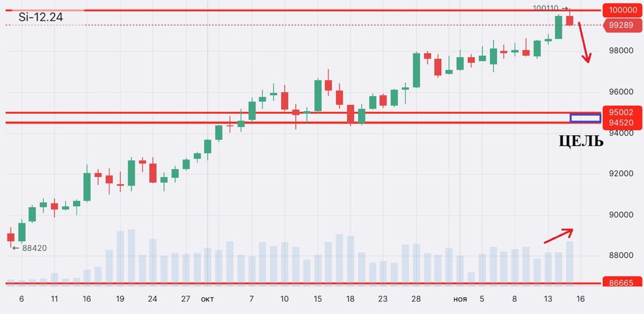Click the ноя month label on time axis
The width and height of the screenshot is (644, 314).
click(x=460, y=299)
